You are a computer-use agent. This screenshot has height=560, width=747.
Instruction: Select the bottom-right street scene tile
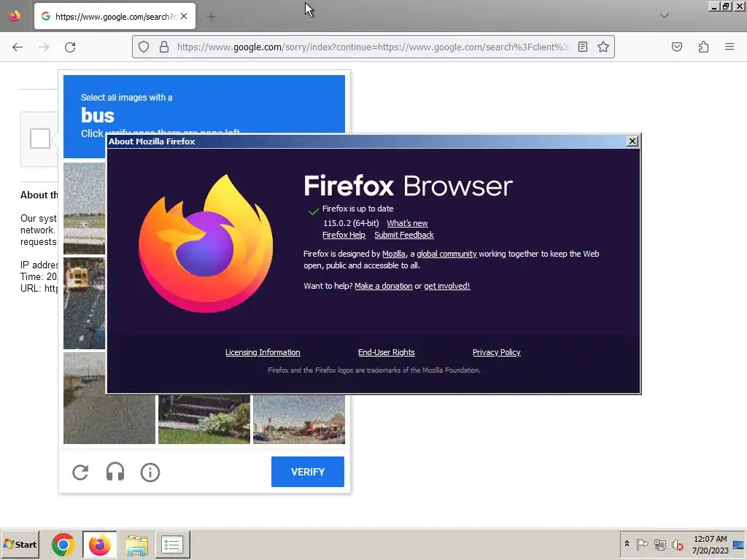point(298,419)
